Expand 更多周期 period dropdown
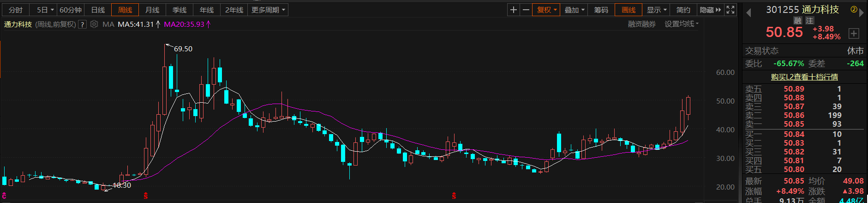The height and width of the screenshot is (203, 868). 268,10
